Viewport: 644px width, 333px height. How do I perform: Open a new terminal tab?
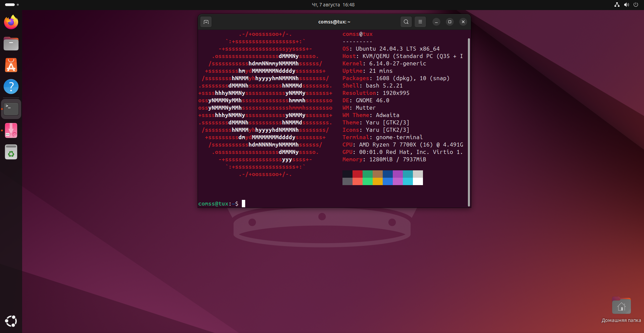[206, 22]
